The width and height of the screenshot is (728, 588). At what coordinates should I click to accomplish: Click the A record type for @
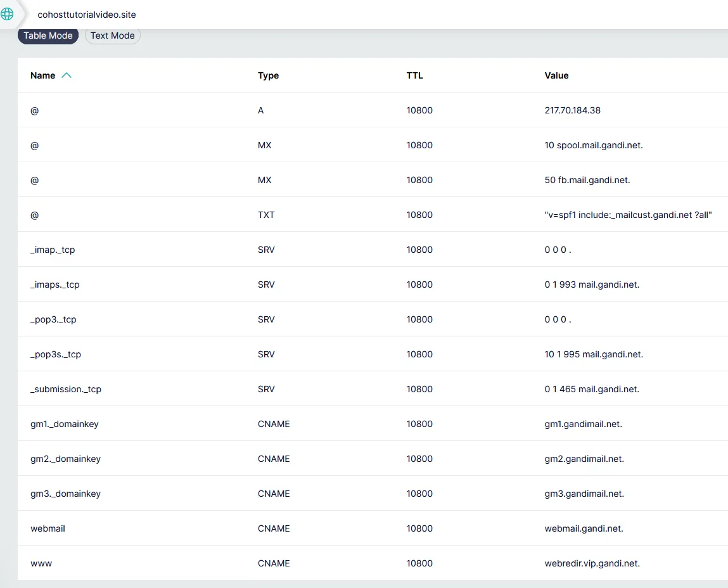coord(260,110)
